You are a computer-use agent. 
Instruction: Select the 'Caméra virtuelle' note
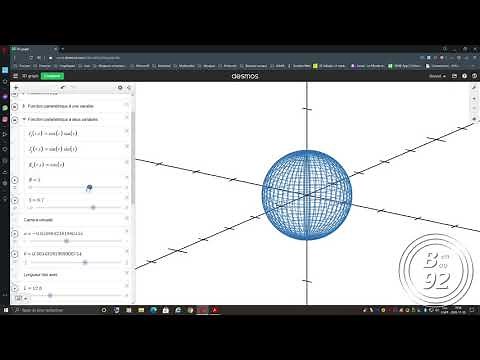pos(38,220)
